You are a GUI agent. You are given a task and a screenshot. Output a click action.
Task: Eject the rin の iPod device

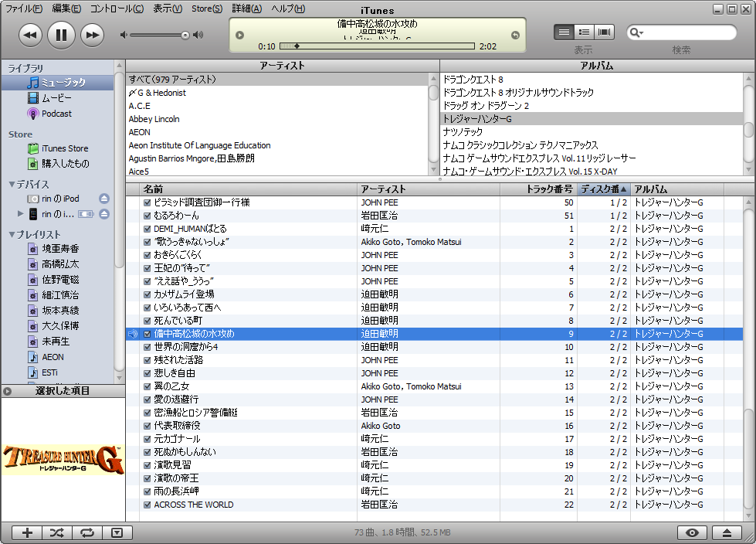pos(104,199)
